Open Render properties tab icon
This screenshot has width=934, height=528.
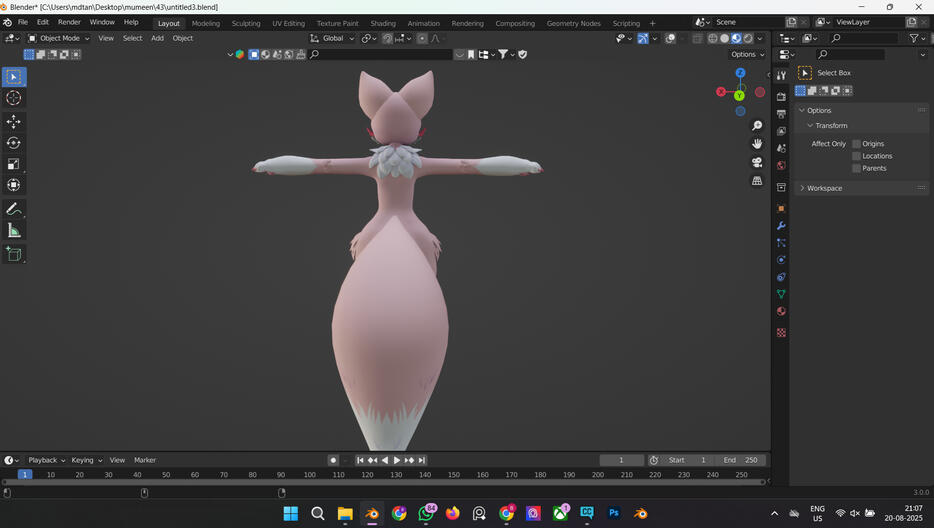pyautogui.click(x=782, y=97)
